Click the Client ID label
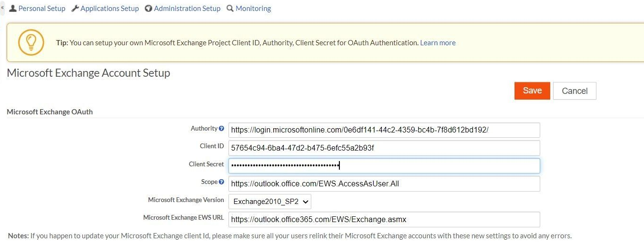This screenshot has height=244, width=644. pyautogui.click(x=212, y=146)
